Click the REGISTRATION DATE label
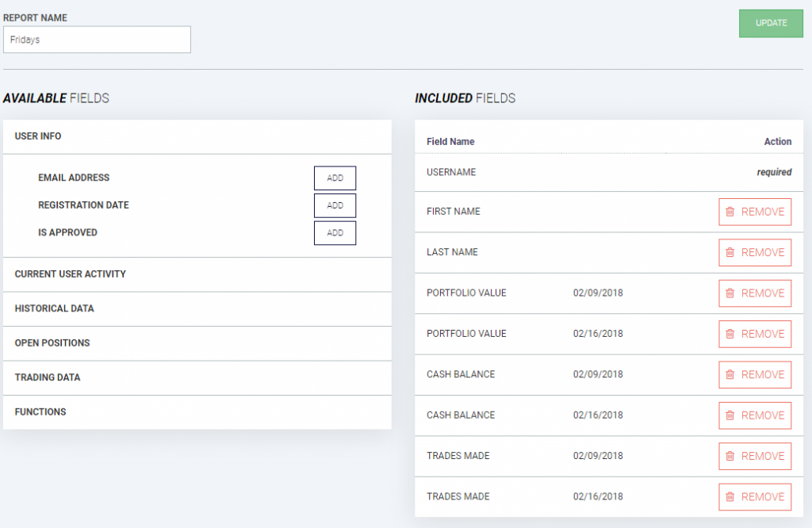 [83, 205]
